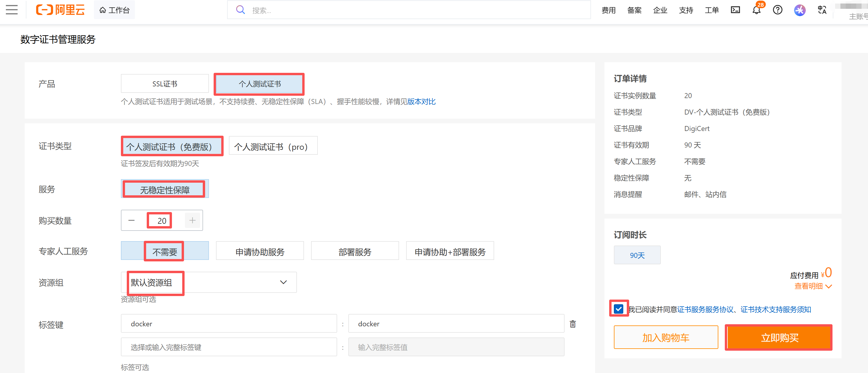This screenshot has height=373, width=868.
Task: Open the 支持 menu
Action: [686, 10]
